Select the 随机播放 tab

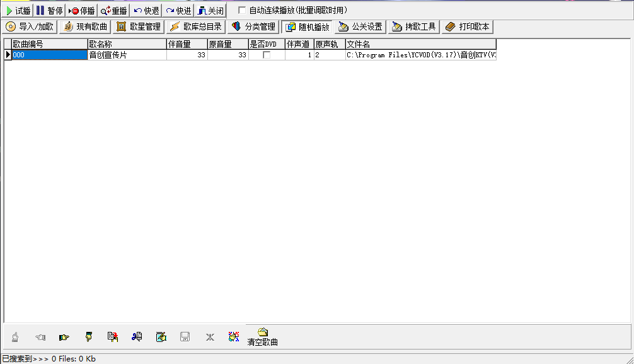(307, 27)
